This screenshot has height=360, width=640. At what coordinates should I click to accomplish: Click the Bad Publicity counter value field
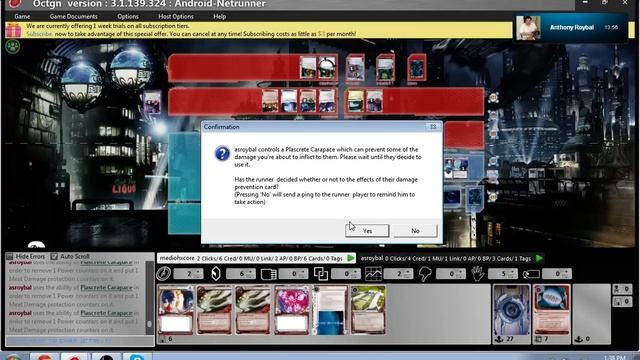coord(451,274)
